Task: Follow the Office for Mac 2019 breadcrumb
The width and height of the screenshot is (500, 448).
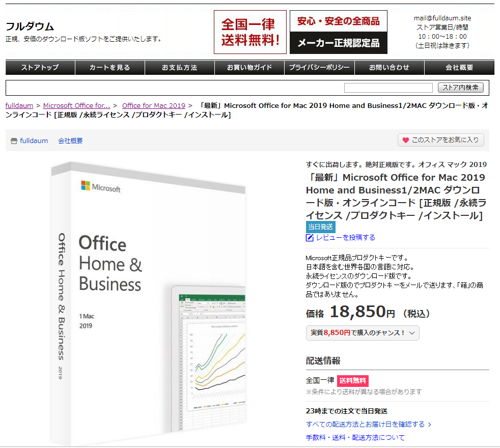Action: [x=153, y=105]
